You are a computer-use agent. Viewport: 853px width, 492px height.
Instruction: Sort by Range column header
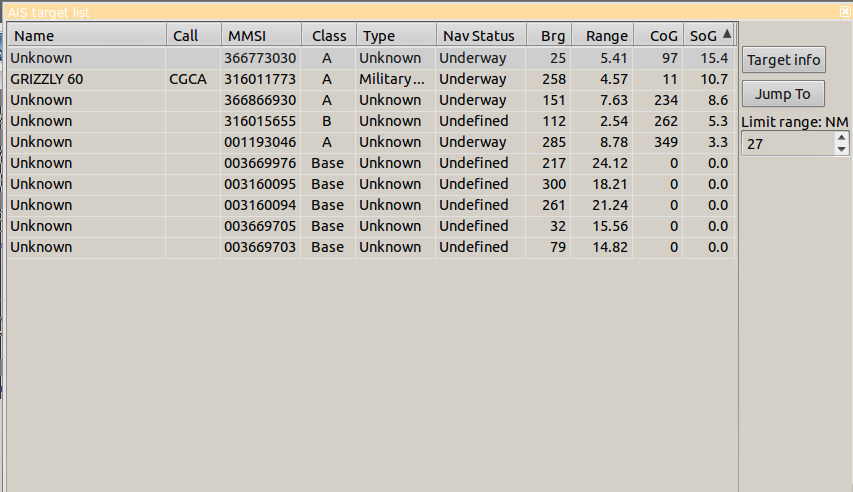pos(606,36)
